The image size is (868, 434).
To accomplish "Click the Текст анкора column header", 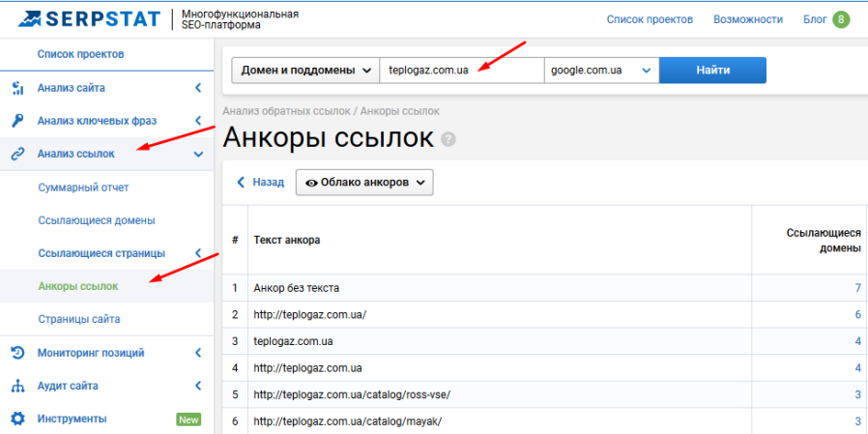I will [x=287, y=240].
